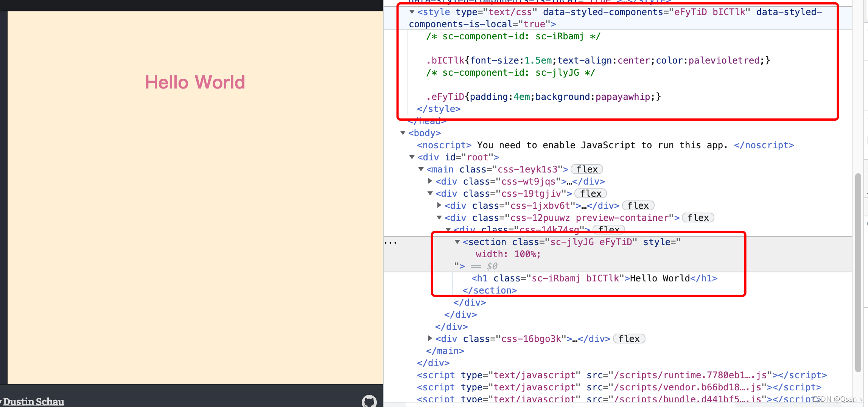Select the runtime.7780eb1 script element
The height and width of the screenshot is (407, 868).
[622, 375]
